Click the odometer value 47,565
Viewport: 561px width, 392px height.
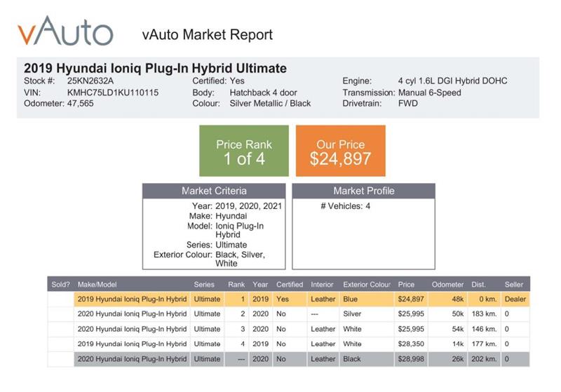point(80,103)
